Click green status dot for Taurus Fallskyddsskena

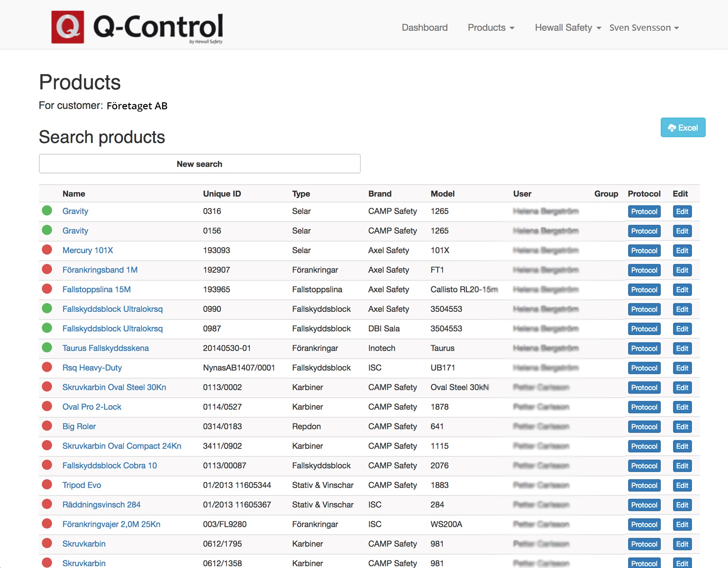pos(47,348)
